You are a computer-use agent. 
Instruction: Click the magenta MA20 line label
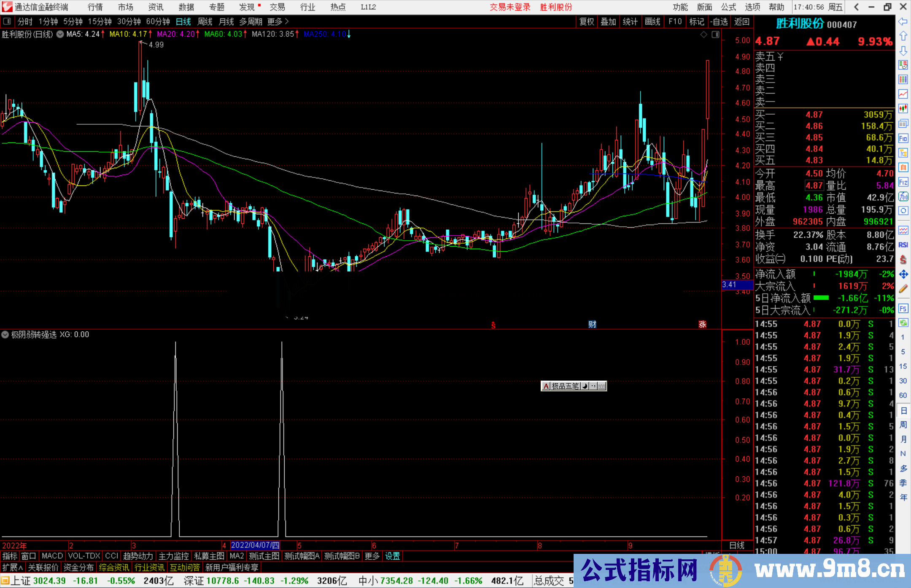tap(175, 34)
